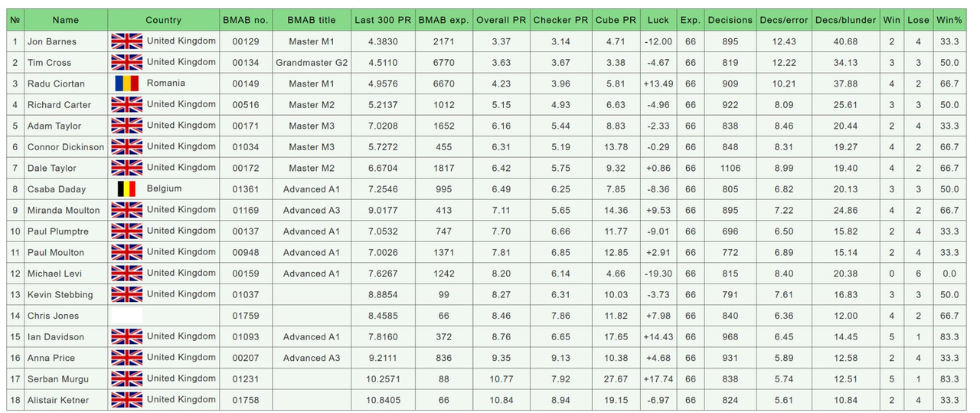Click Decs/blunder value 40.68
This screenshot has width=980, height=413.
point(846,41)
